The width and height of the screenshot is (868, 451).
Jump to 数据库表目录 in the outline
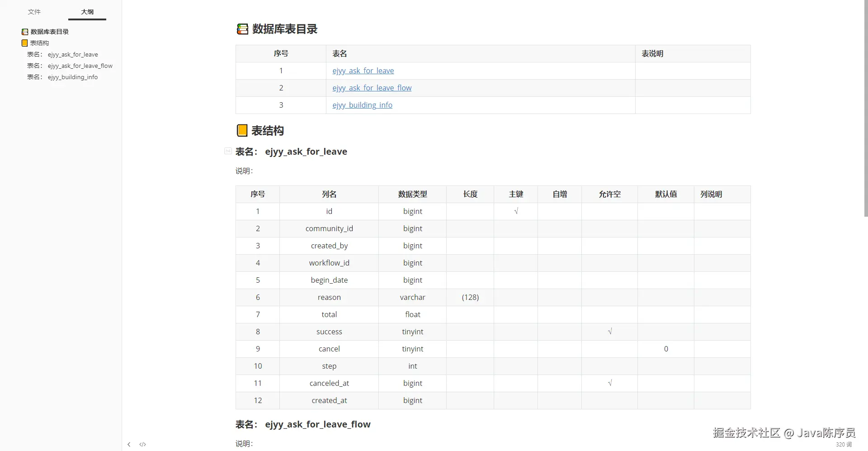click(50, 32)
